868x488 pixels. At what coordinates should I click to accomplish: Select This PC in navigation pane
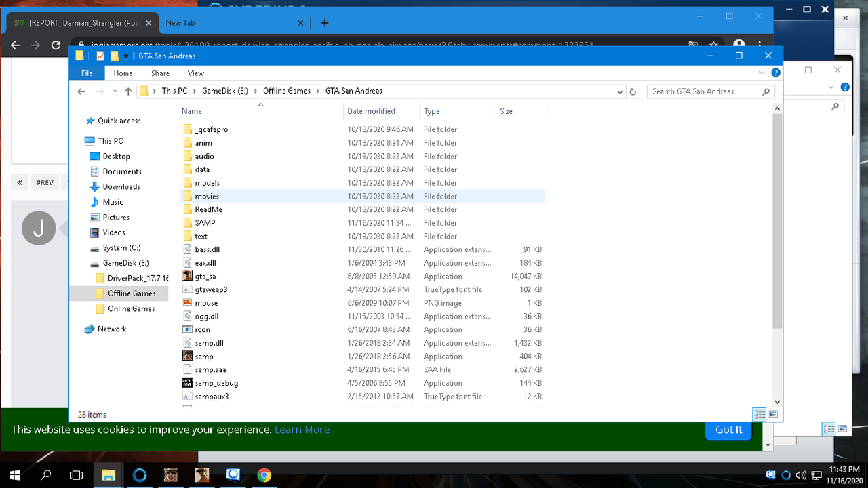click(x=110, y=141)
